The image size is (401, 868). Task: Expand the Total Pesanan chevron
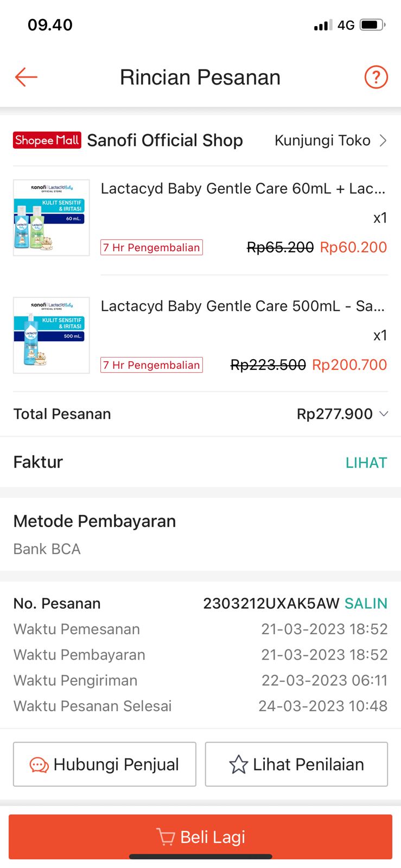[384, 414]
